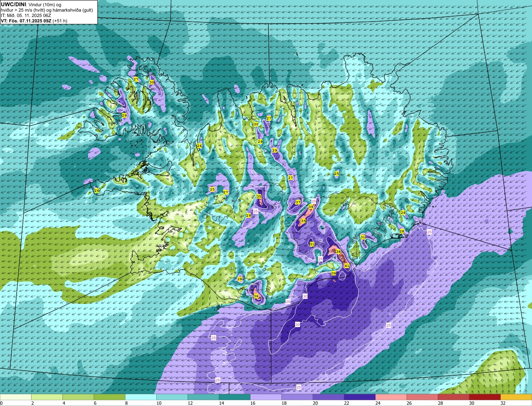Click the 18–20 m/s light purple legend swatch
The width and height of the screenshot is (532, 406).
[297, 397]
